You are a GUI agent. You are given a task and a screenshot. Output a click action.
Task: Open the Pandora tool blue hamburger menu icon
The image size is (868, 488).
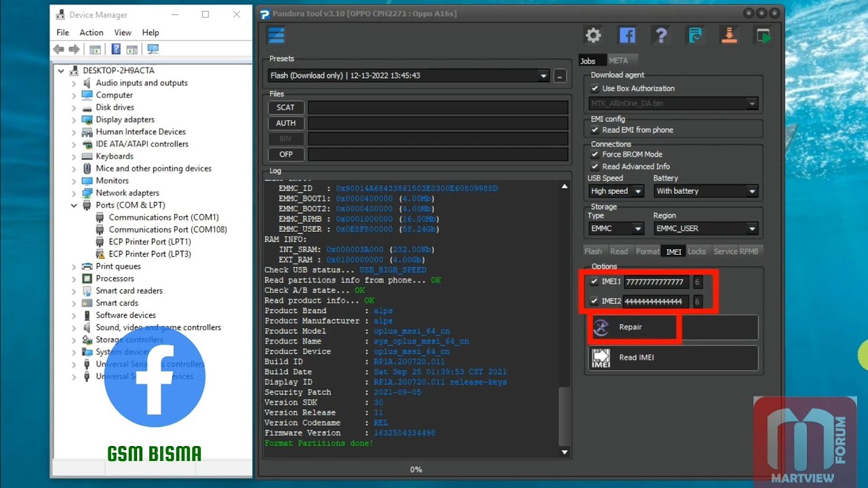click(276, 35)
